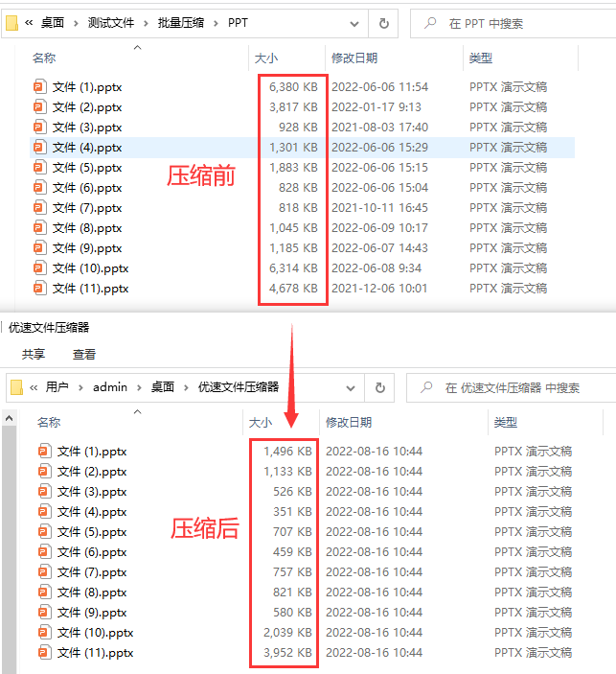Click admin breadcrumb in lower address bar
Viewport: 616px width, 674px height.
click(110, 387)
